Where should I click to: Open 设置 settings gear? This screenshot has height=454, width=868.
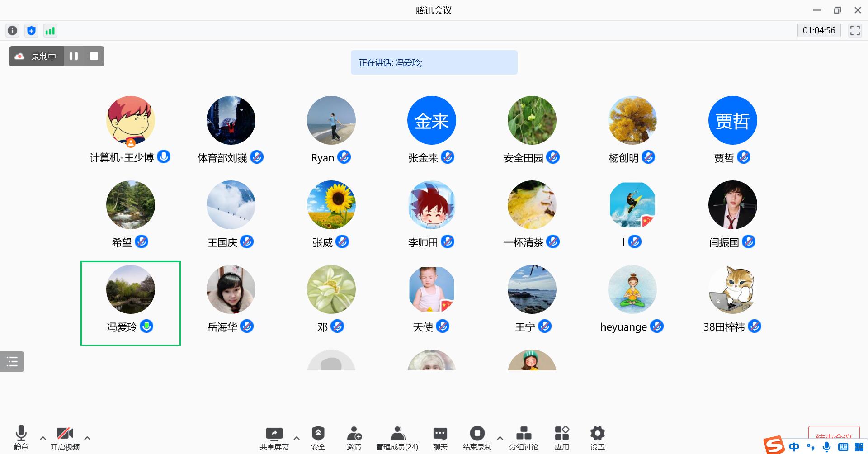tap(598, 439)
